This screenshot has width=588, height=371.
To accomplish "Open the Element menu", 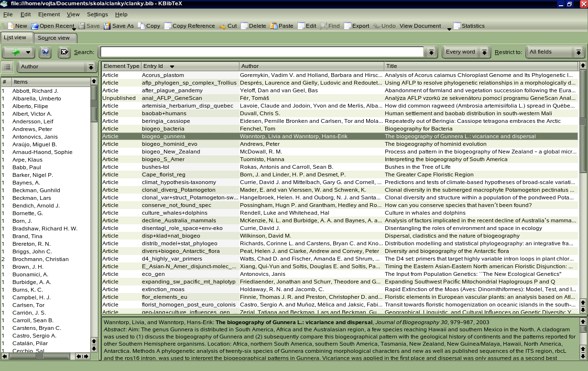I will [x=49, y=14].
